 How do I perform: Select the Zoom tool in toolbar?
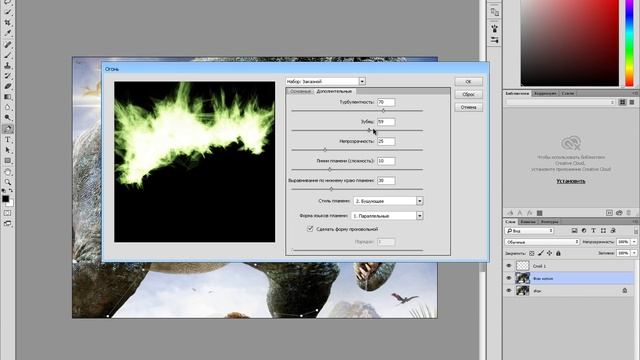(7, 182)
